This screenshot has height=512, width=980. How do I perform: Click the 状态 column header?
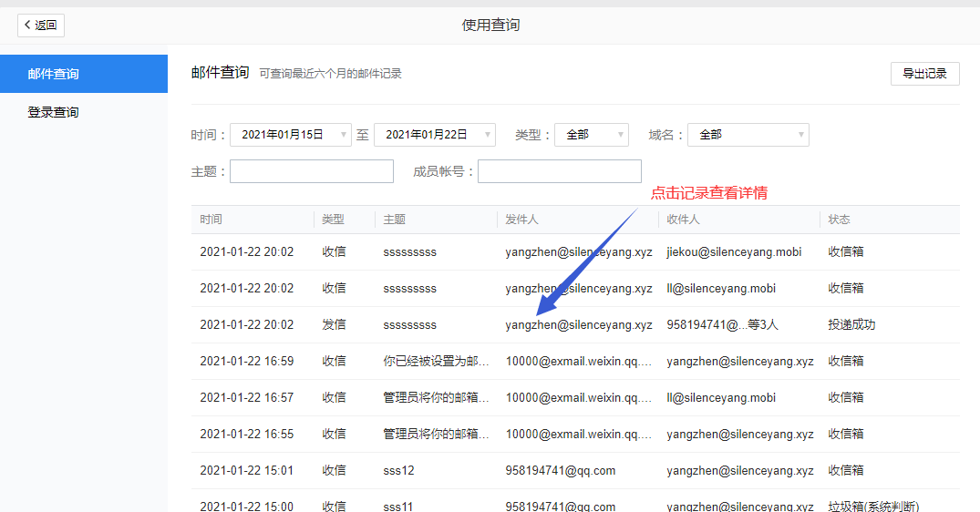(x=839, y=220)
